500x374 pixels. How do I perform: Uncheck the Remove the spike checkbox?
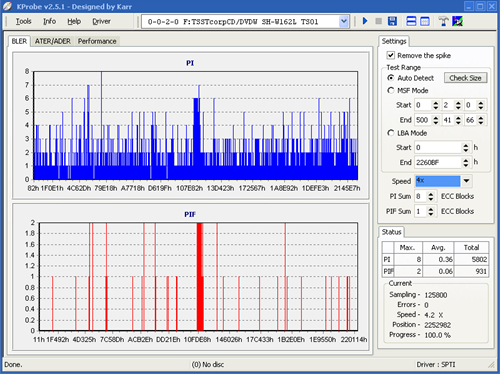(x=391, y=55)
